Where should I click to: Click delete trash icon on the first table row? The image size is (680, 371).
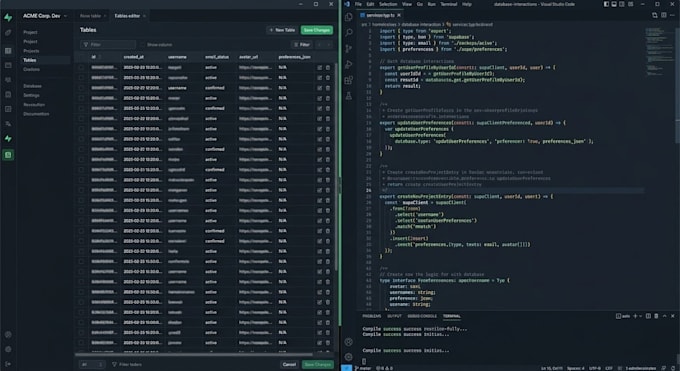(x=328, y=68)
